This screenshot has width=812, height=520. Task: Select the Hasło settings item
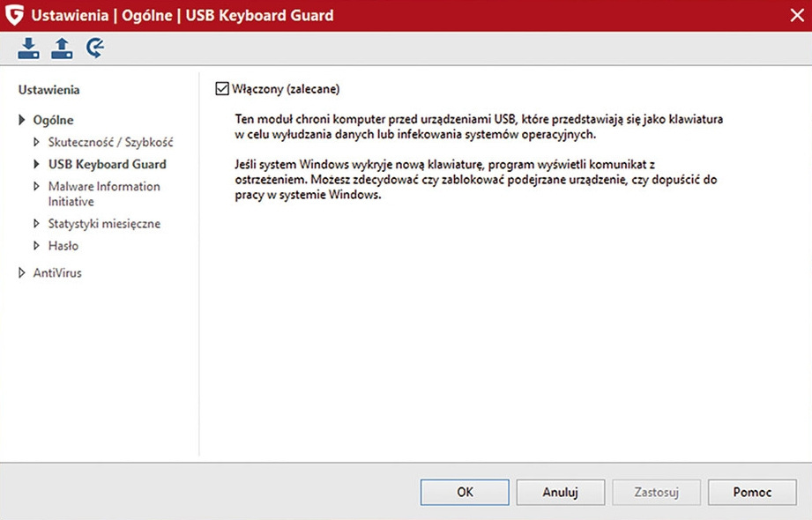(x=63, y=246)
